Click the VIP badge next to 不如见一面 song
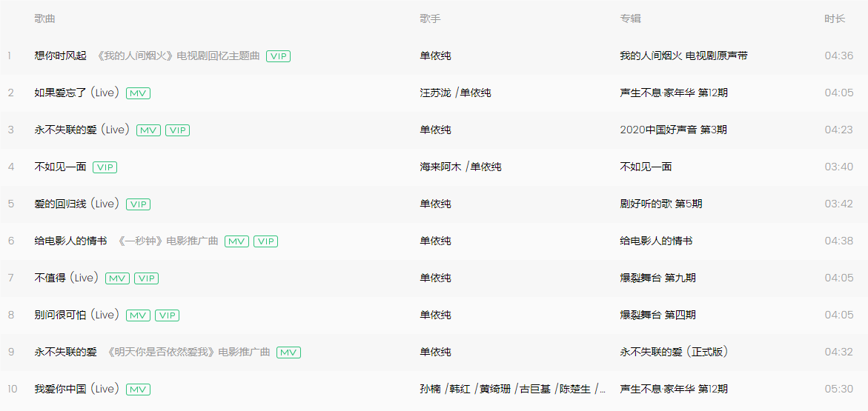868x411 pixels. point(105,167)
